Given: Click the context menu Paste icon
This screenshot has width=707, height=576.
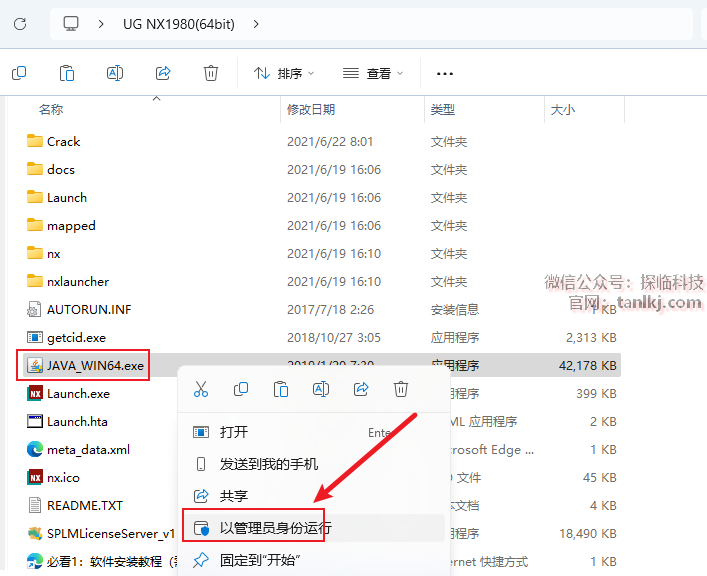Looking at the screenshot, I should (x=281, y=389).
